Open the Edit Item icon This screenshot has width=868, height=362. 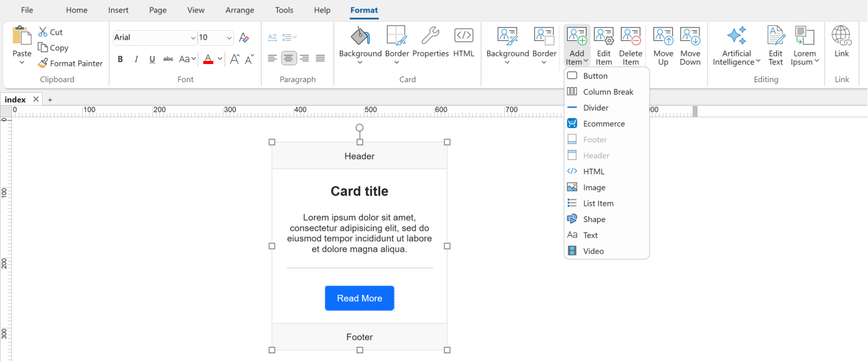pos(603,36)
